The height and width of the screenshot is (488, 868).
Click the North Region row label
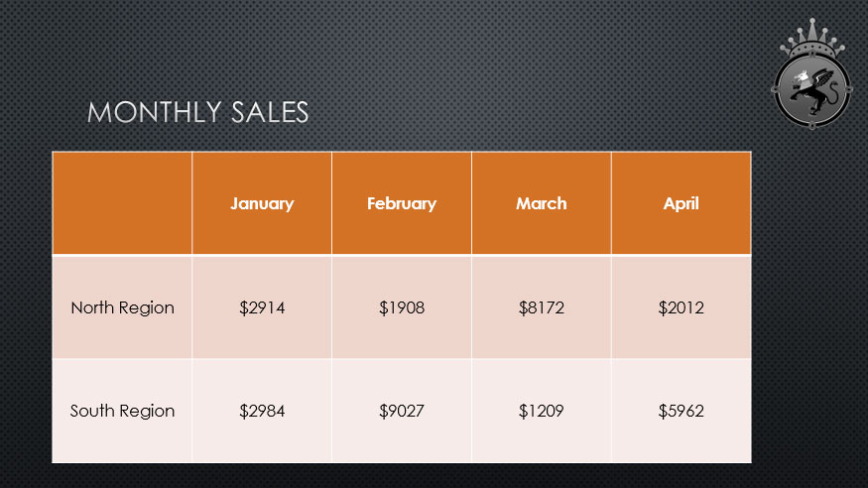click(x=122, y=307)
